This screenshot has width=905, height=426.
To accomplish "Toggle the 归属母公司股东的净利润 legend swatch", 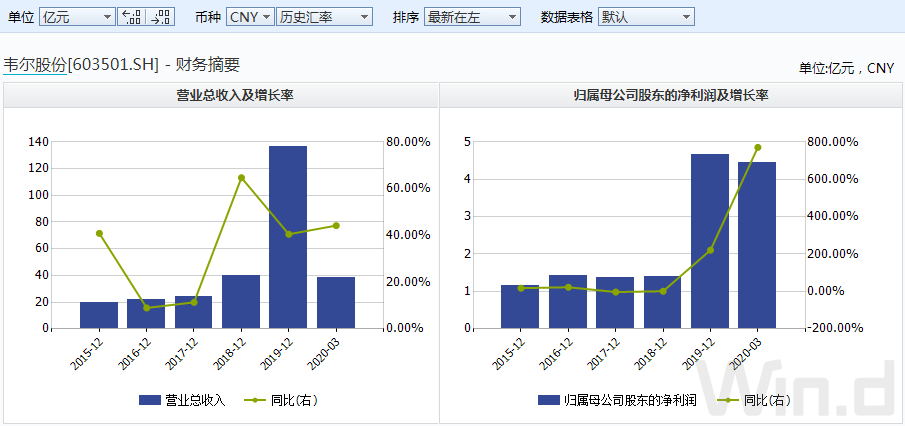I will (x=548, y=400).
